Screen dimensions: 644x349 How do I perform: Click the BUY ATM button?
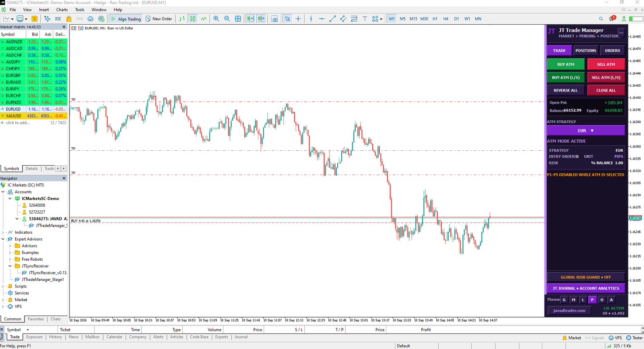click(x=566, y=64)
